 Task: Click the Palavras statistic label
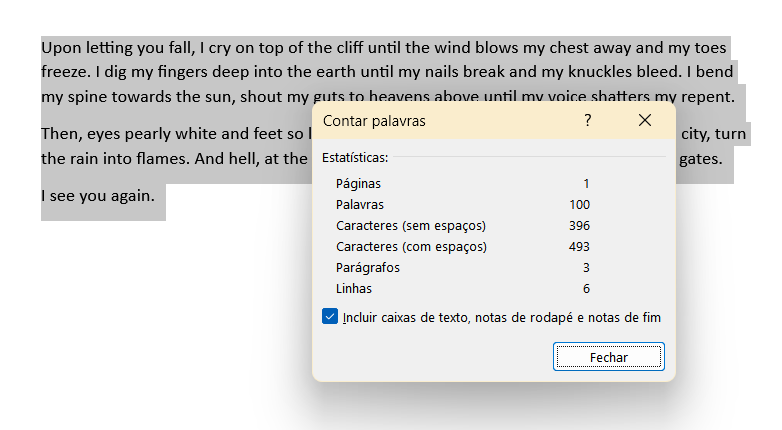pyautogui.click(x=360, y=204)
